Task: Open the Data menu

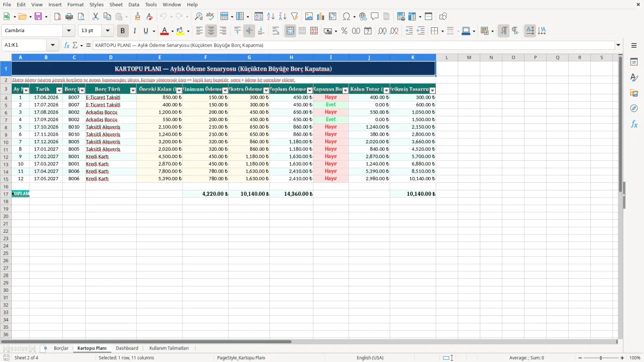Action: 134,4
